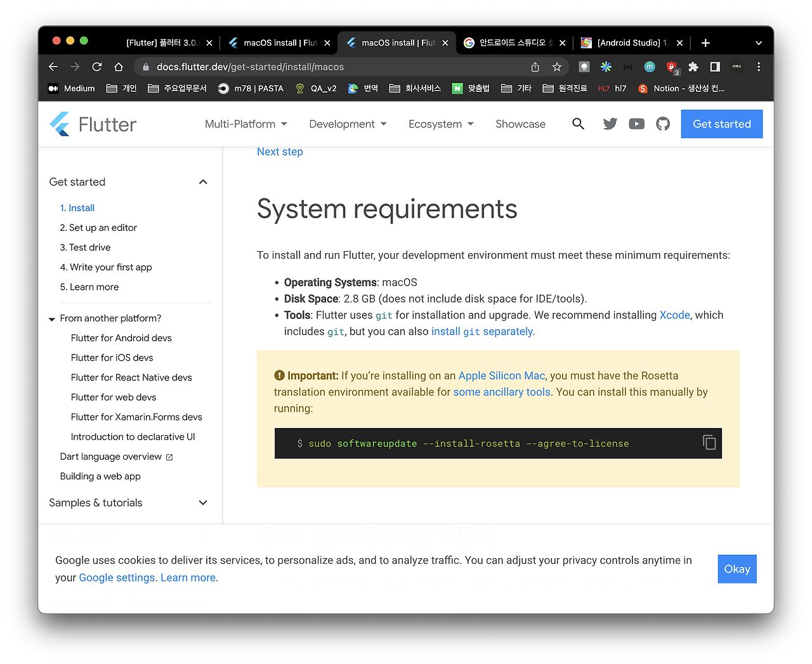Open the some ancillary tools link
The image size is (812, 664).
pos(502,392)
